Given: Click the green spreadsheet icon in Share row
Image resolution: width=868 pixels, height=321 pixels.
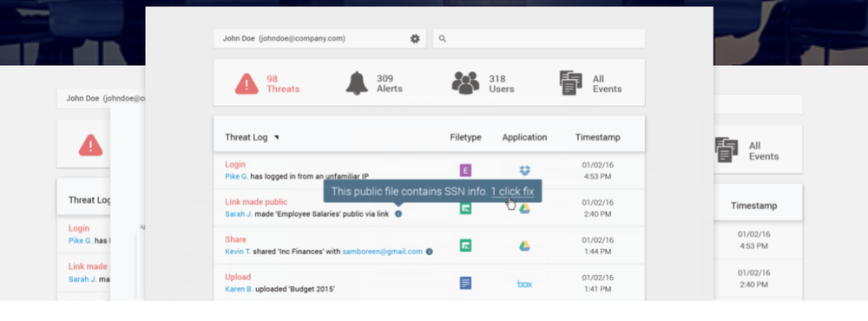Looking at the screenshot, I should point(465,246).
